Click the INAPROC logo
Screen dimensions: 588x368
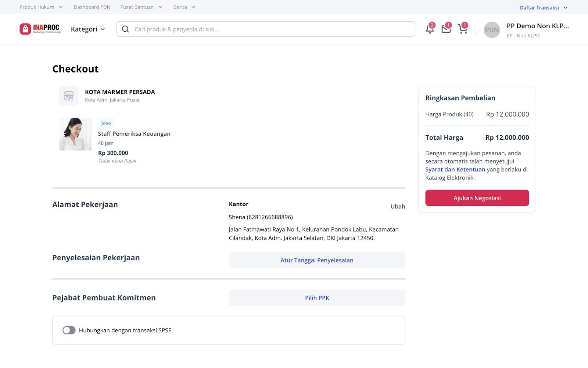[x=40, y=29]
